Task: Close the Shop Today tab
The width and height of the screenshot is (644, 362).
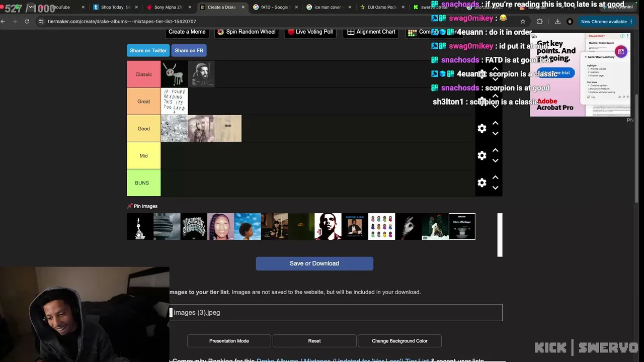Action: coord(136,8)
